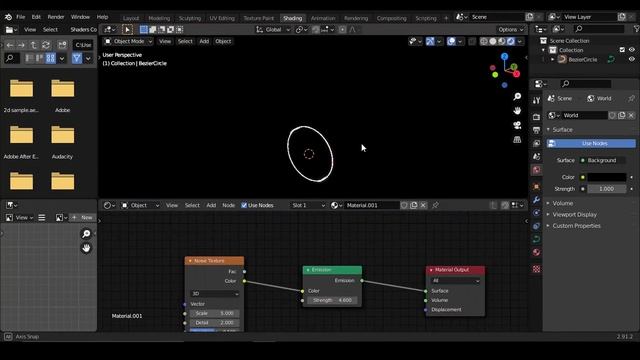Viewport: 640px width, 360px height.
Task: Open Object Data curve tab icon
Action: pyautogui.click(x=536, y=239)
